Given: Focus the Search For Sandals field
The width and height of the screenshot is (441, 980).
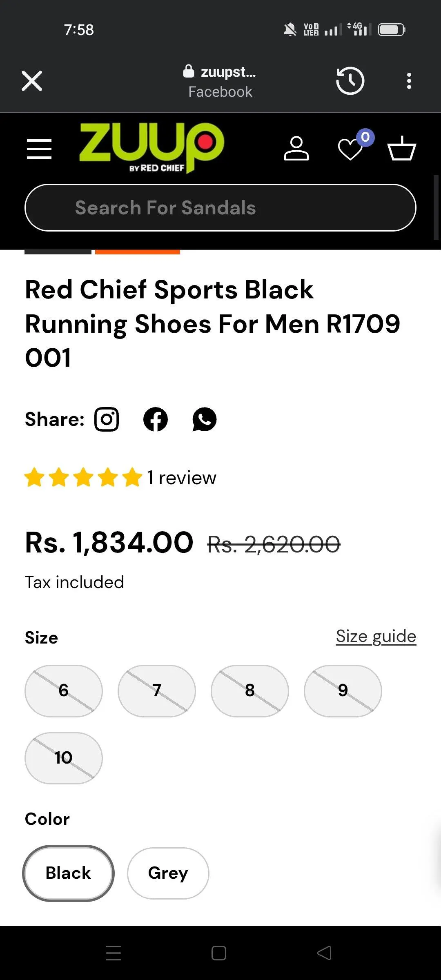Looking at the screenshot, I should [x=220, y=208].
